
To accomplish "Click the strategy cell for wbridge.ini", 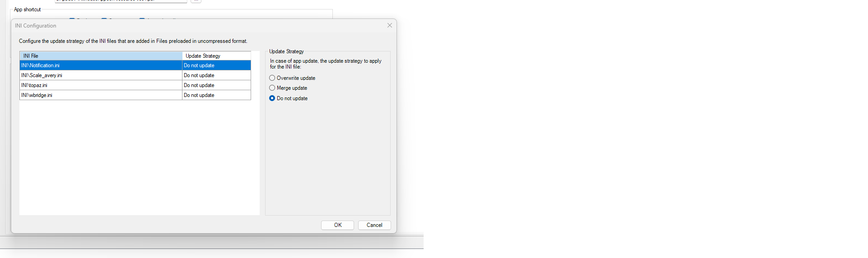I will [x=216, y=95].
